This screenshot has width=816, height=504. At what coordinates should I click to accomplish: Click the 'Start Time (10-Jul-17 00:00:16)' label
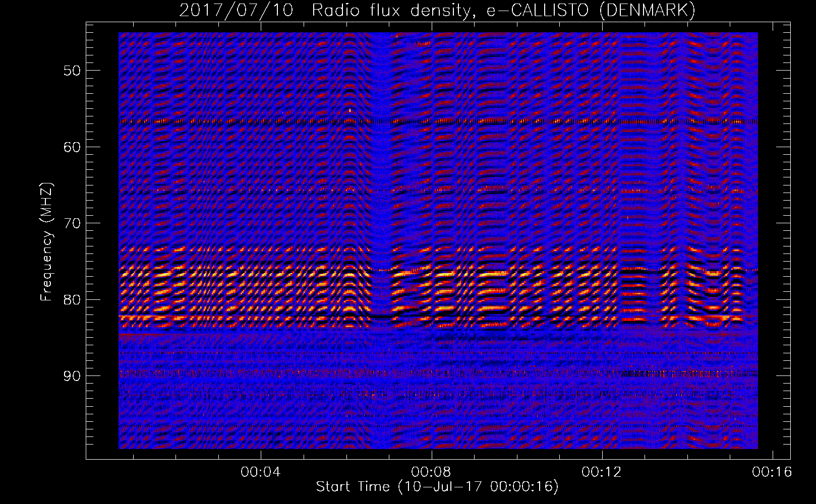click(x=437, y=487)
